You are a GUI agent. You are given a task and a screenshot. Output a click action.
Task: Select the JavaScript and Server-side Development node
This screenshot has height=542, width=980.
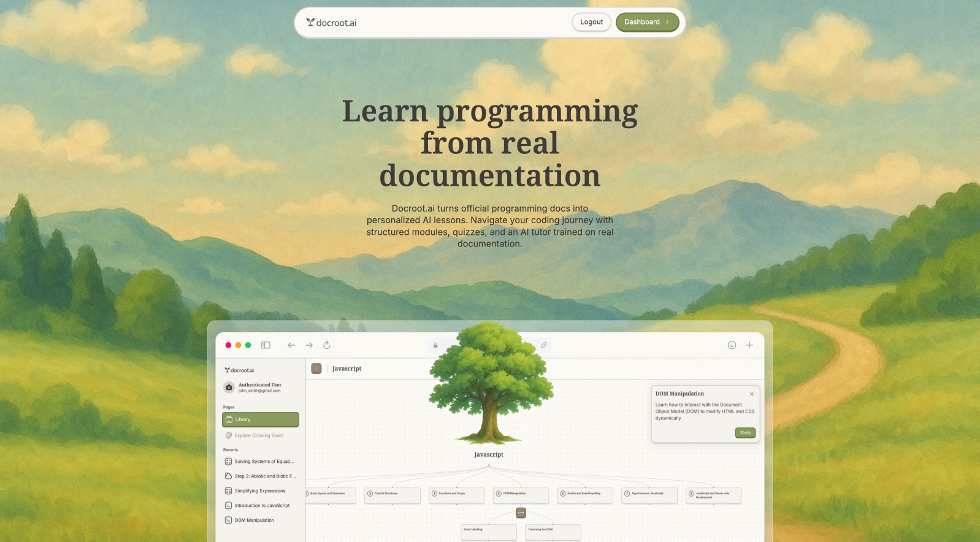tap(714, 495)
